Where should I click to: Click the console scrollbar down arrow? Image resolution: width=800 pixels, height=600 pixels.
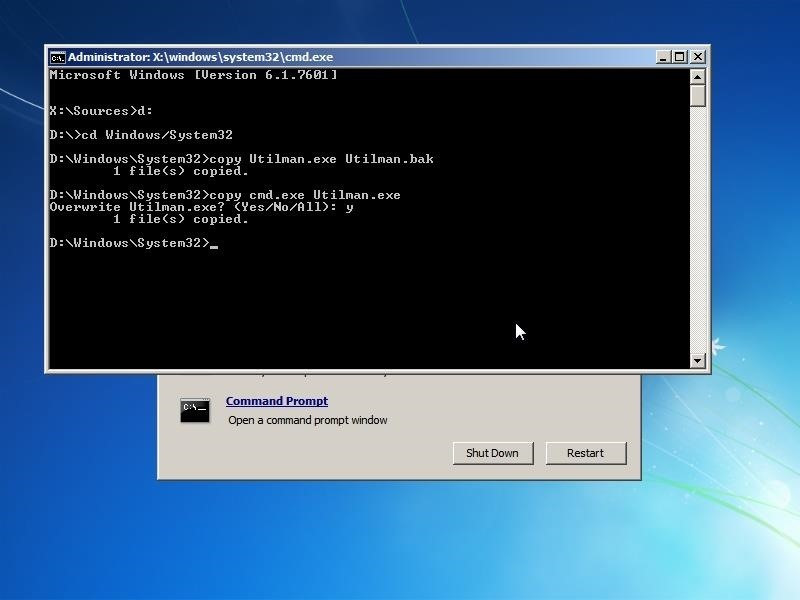coord(697,361)
